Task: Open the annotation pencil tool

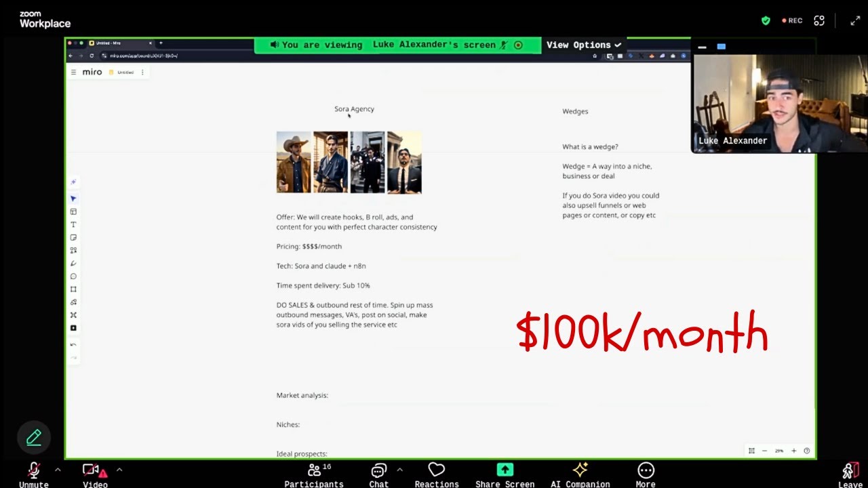Action: tap(34, 438)
